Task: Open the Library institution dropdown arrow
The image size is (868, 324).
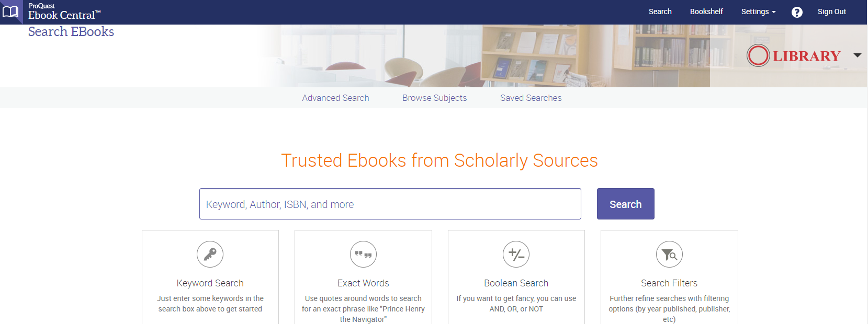Action: (858, 54)
